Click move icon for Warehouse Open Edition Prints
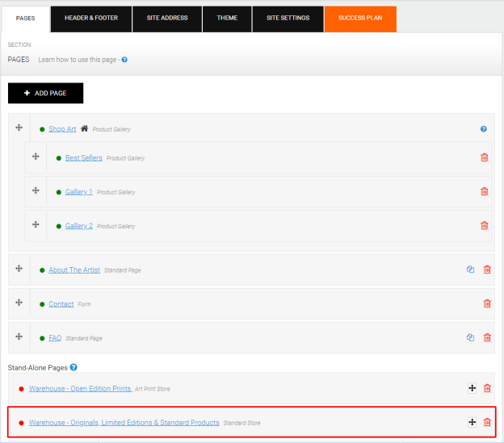504x443 pixels. [472, 388]
